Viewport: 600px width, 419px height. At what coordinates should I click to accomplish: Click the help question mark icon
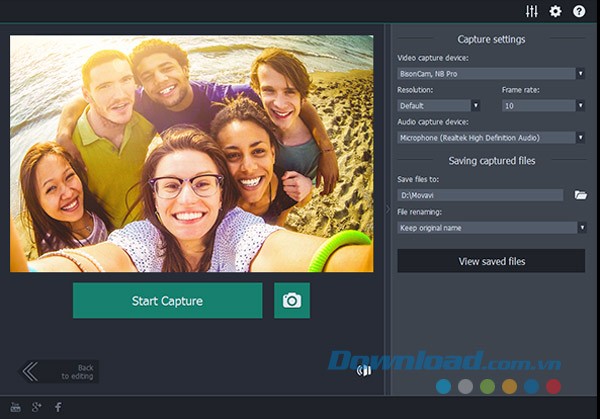click(x=579, y=11)
